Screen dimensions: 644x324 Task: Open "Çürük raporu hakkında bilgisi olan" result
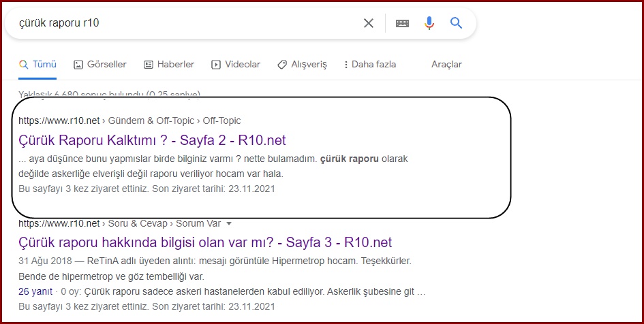pos(205,242)
